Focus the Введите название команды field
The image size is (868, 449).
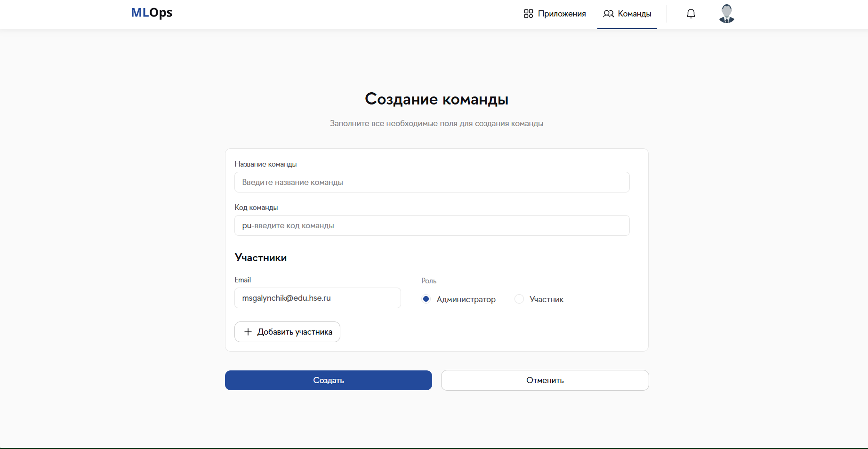pos(432,182)
